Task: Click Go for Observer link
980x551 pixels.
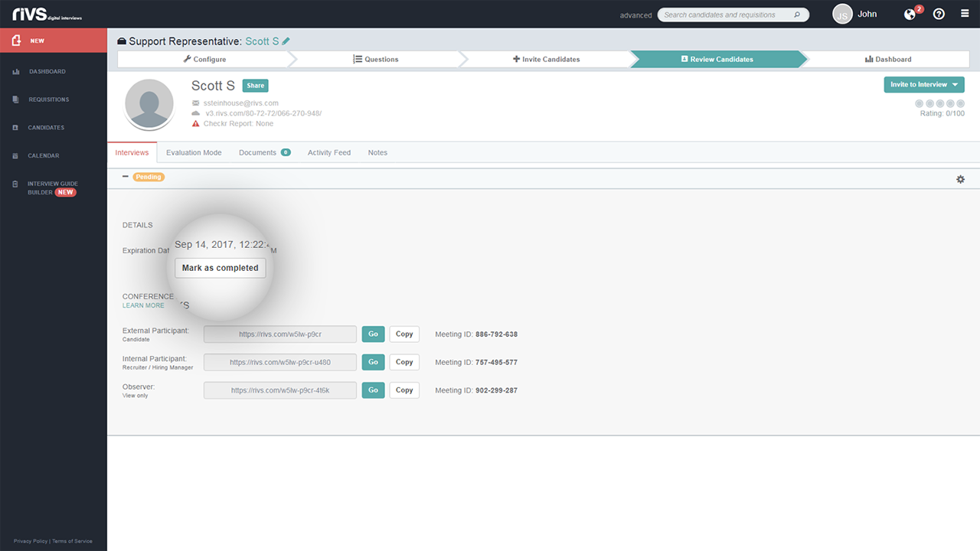Action: coord(373,390)
